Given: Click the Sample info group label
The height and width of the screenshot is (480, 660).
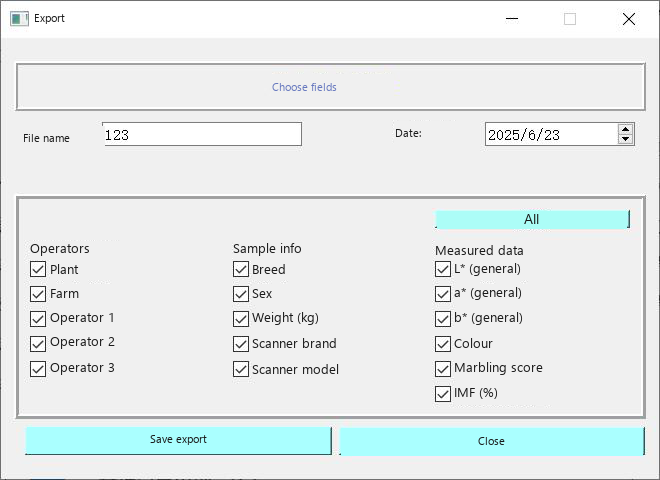Looking at the screenshot, I should (267, 248).
